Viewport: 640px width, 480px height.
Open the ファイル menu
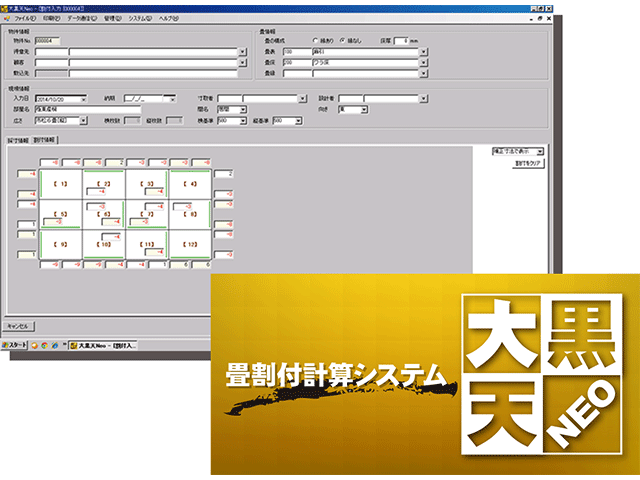point(25,18)
